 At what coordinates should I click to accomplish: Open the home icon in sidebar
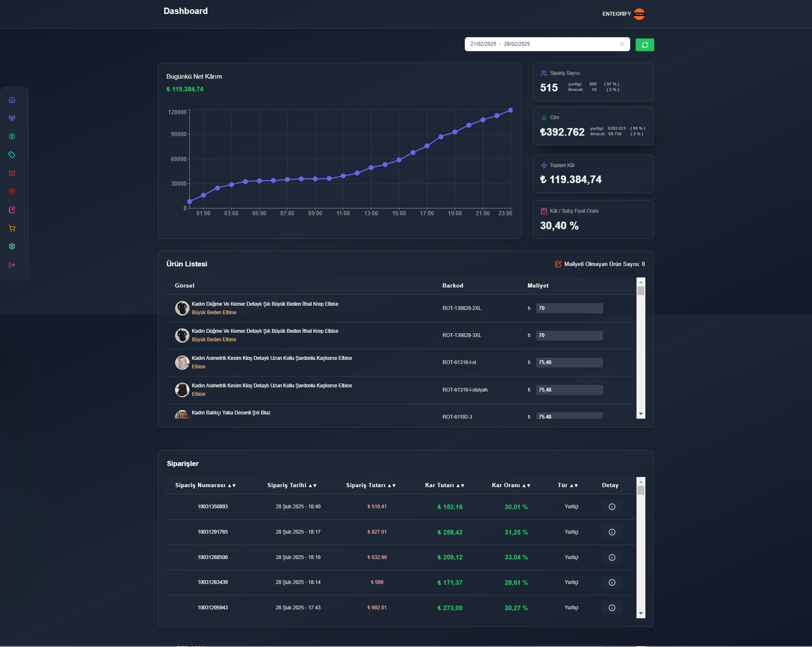pyautogui.click(x=12, y=100)
